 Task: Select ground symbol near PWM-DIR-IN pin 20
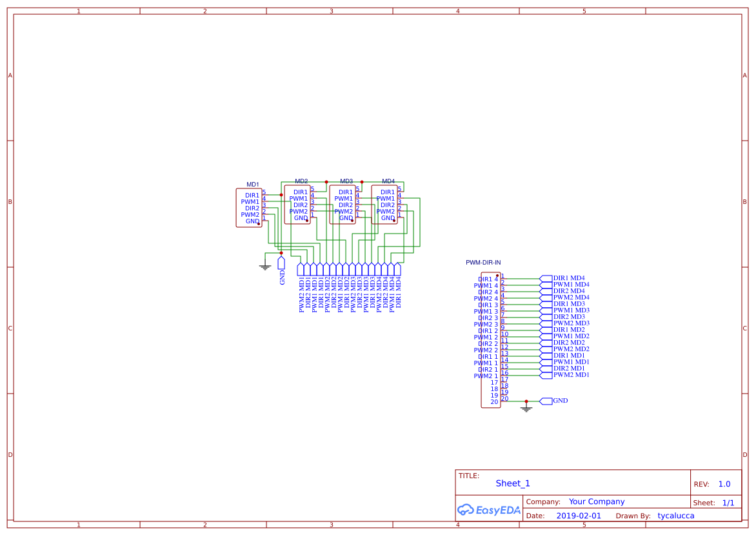click(526, 408)
